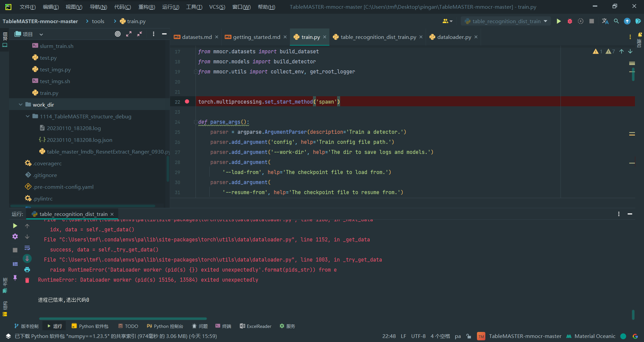
Task: Stop process in the run panel
Action: (15, 250)
